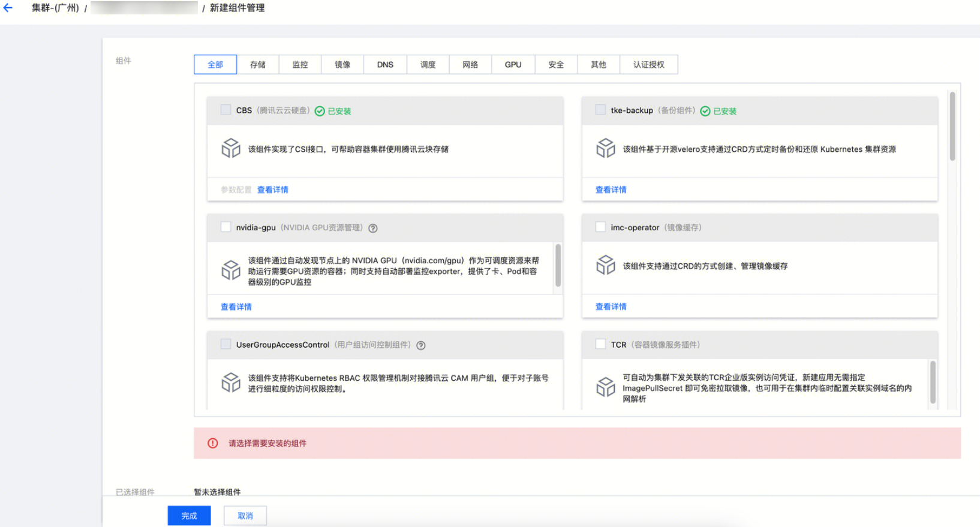Open 查看详情 link for tke-backup
The image size is (980, 527).
pos(611,189)
